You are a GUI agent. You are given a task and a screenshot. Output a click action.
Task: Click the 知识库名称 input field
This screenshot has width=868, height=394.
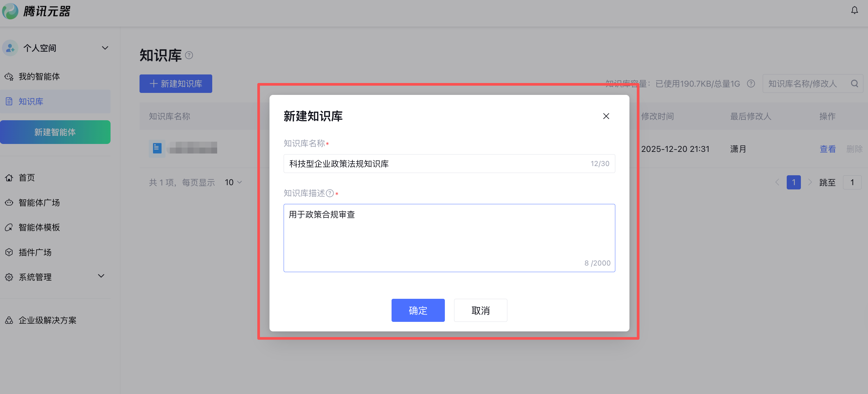point(438,164)
